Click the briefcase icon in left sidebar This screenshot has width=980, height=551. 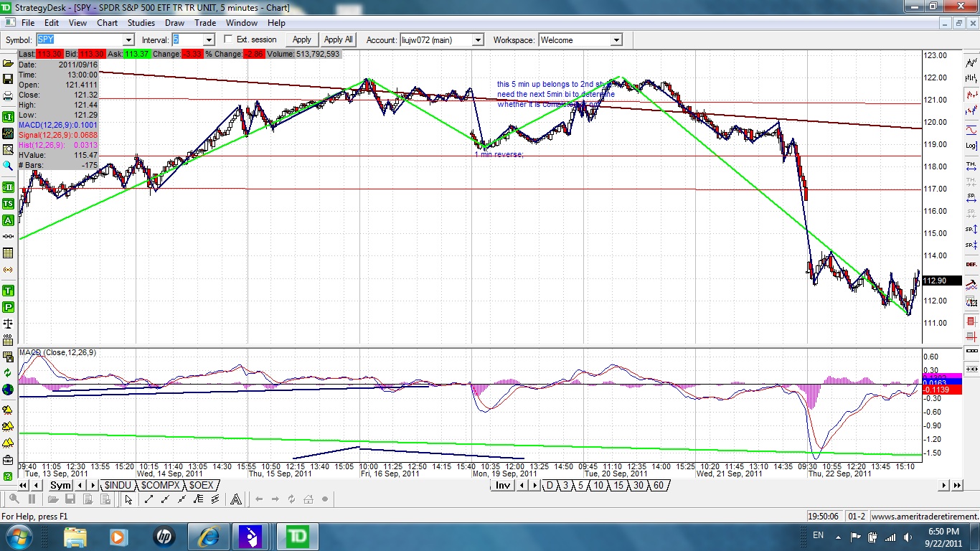8,459
